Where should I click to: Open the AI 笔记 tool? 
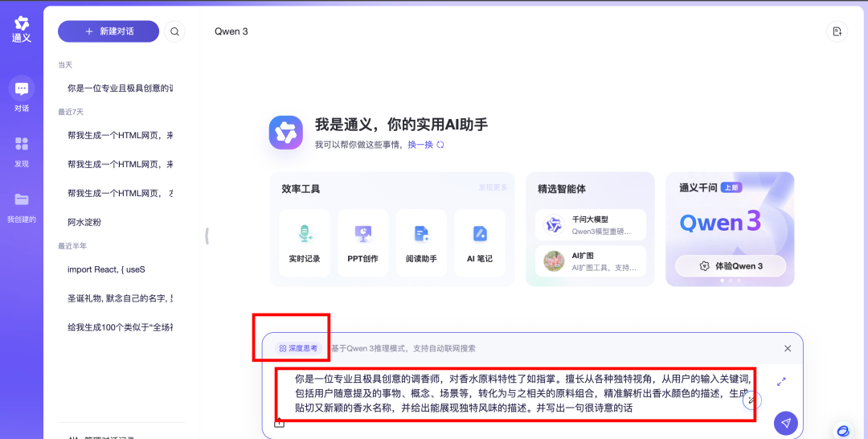479,243
